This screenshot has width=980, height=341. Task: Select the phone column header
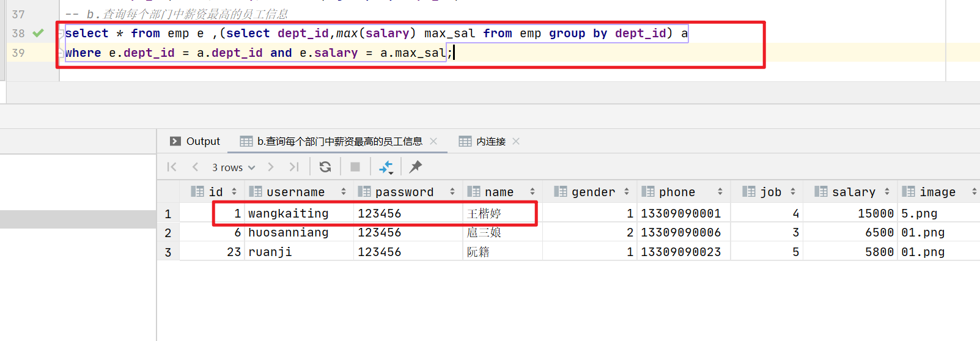676,192
